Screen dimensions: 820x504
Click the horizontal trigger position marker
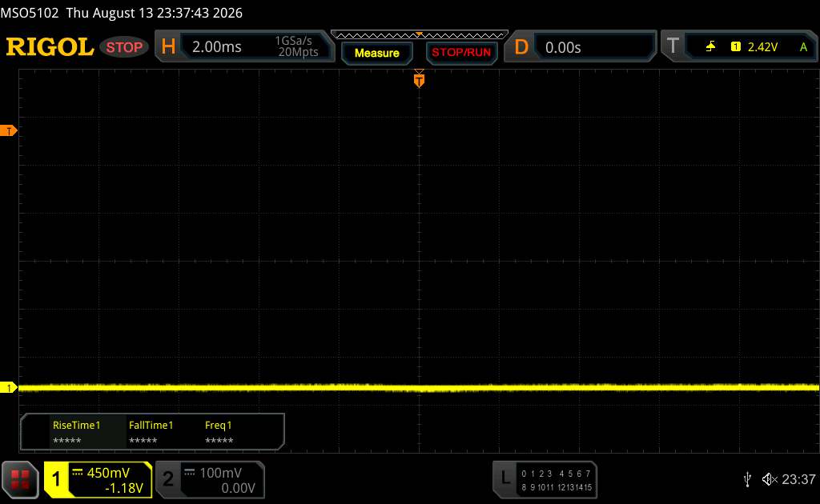click(x=419, y=80)
